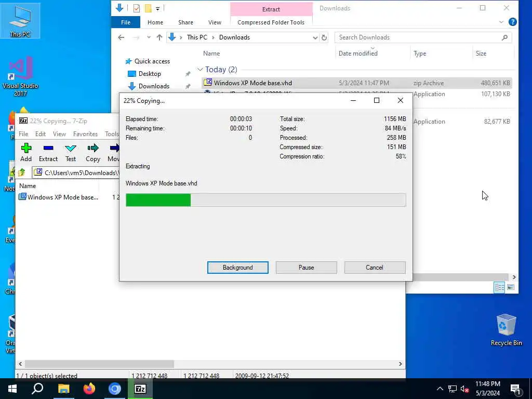Pause the extraction
Image resolution: width=532 pixels, height=399 pixels.
click(x=307, y=268)
